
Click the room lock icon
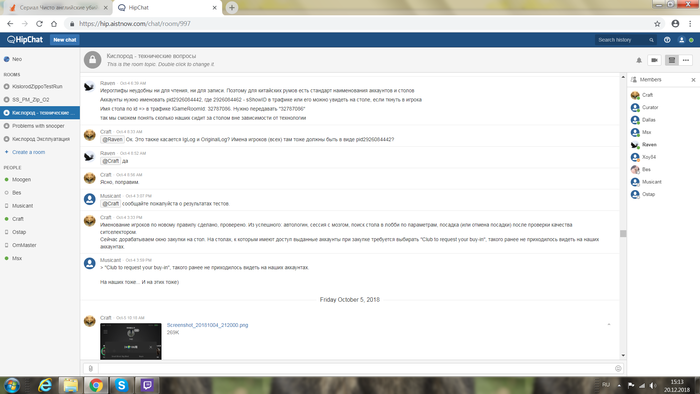(92, 60)
